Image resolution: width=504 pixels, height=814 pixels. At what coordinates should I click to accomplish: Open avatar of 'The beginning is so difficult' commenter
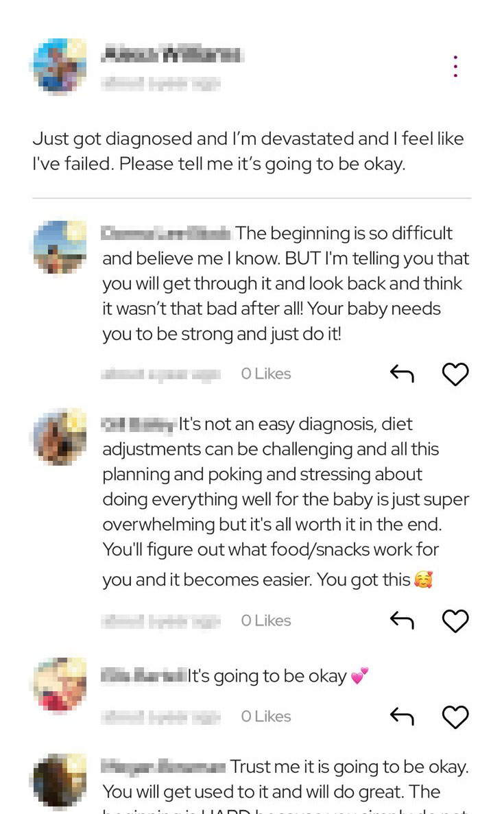point(60,247)
